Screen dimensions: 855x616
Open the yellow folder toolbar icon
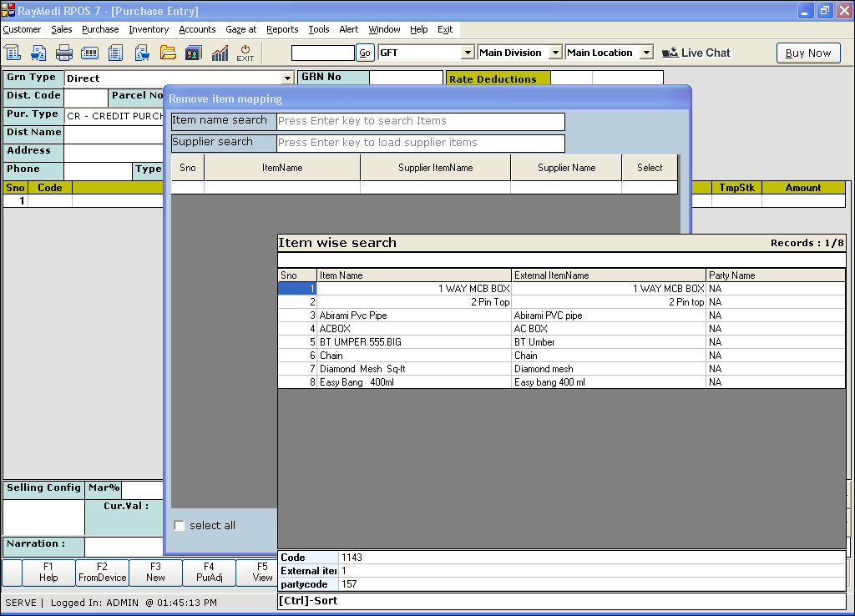[x=168, y=53]
